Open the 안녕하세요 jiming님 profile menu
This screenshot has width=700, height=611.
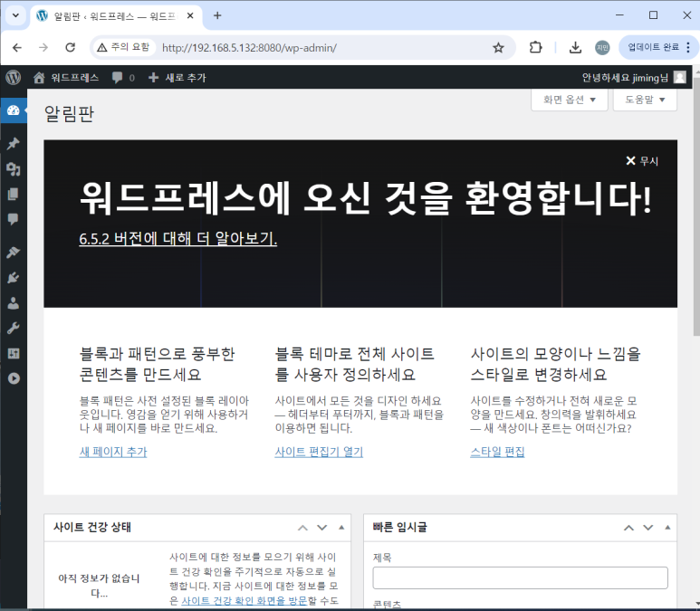634,78
